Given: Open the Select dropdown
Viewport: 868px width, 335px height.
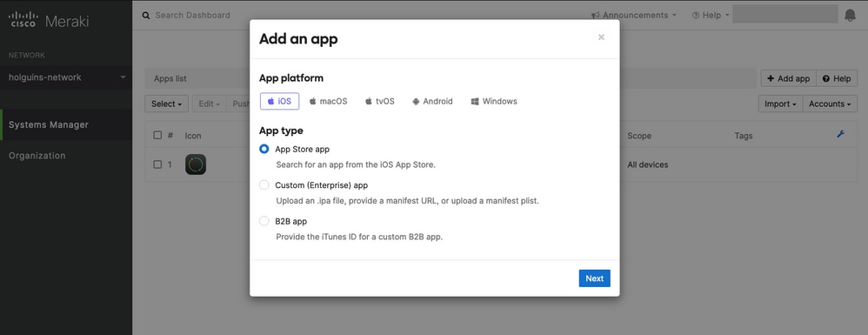Looking at the screenshot, I should click(167, 104).
